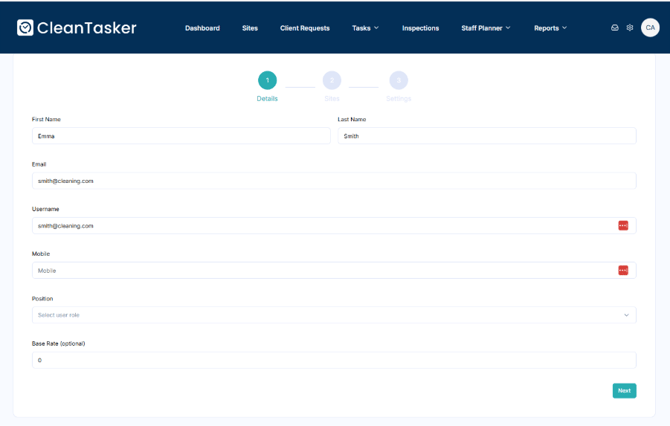Expand the Staff Planner menu
This screenshot has height=426, width=670.
click(485, 28)
